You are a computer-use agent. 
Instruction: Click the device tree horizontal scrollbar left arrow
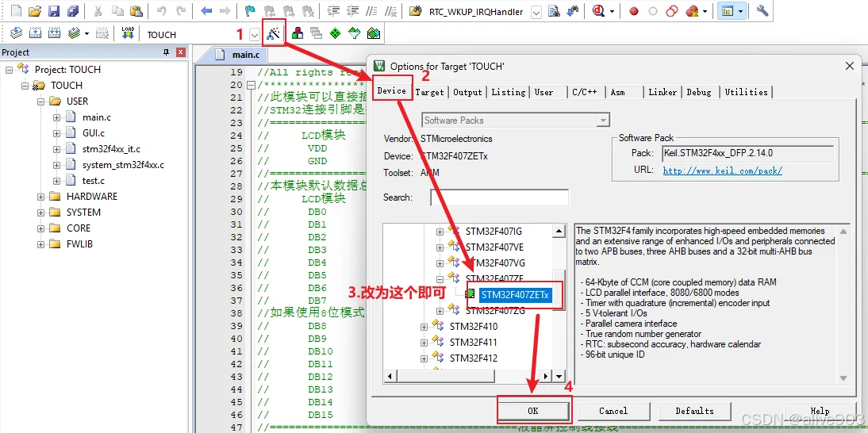(389, 376)
